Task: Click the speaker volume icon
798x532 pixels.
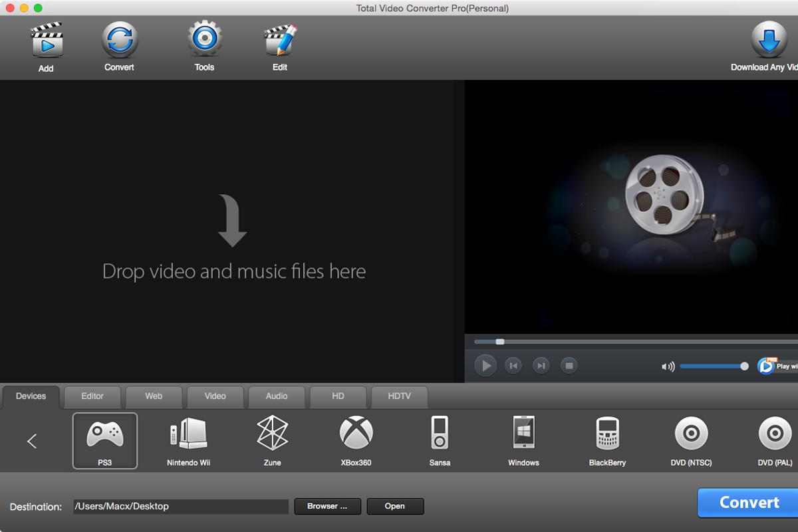Action: coord(668,366)
